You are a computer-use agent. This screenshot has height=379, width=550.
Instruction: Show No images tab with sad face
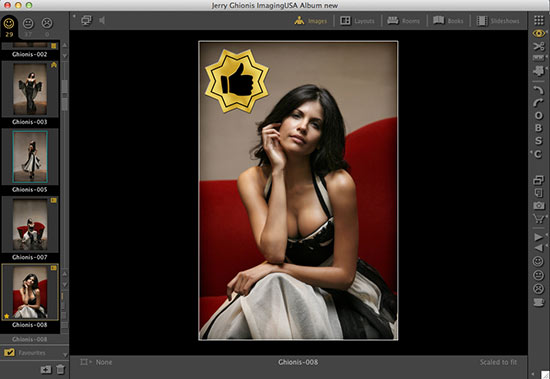(x=47, y=27)
